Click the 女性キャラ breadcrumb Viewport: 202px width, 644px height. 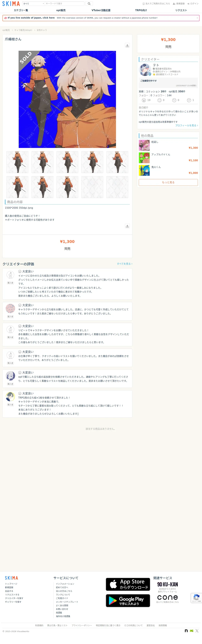tap(42, 30)
